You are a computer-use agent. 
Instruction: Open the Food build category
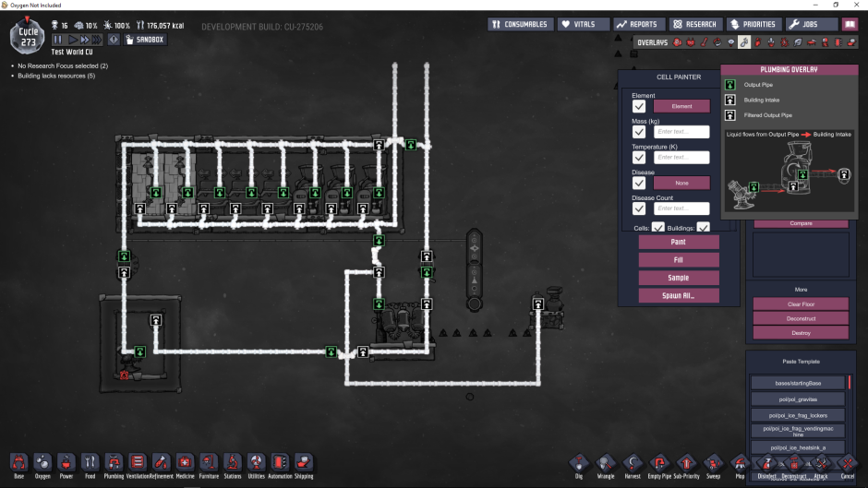(90, 466)
